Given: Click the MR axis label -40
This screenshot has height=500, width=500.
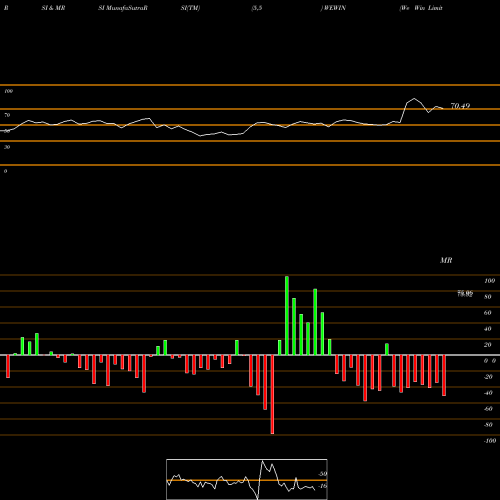Looking at the screenshot, I should (488, 393).
